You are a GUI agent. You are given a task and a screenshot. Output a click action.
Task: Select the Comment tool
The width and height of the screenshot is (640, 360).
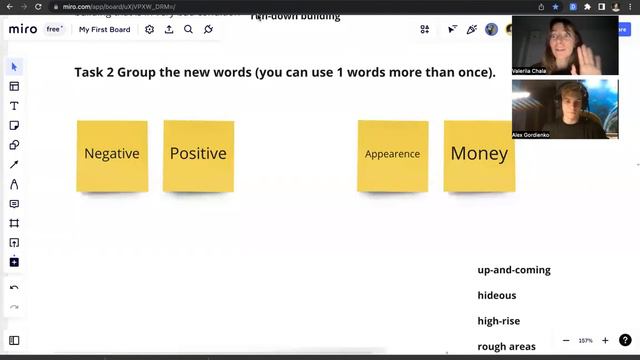[x=14, y=204]
